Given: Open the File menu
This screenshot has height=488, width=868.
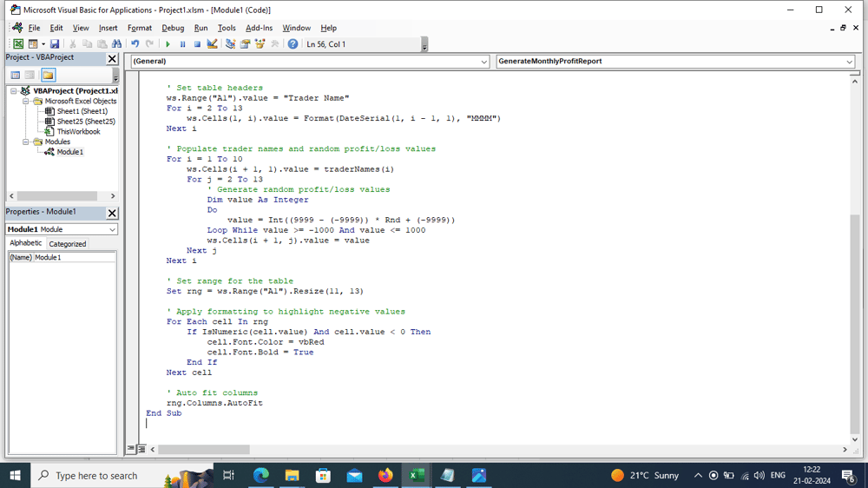Looking at the screenshot, I should point(35,28).
